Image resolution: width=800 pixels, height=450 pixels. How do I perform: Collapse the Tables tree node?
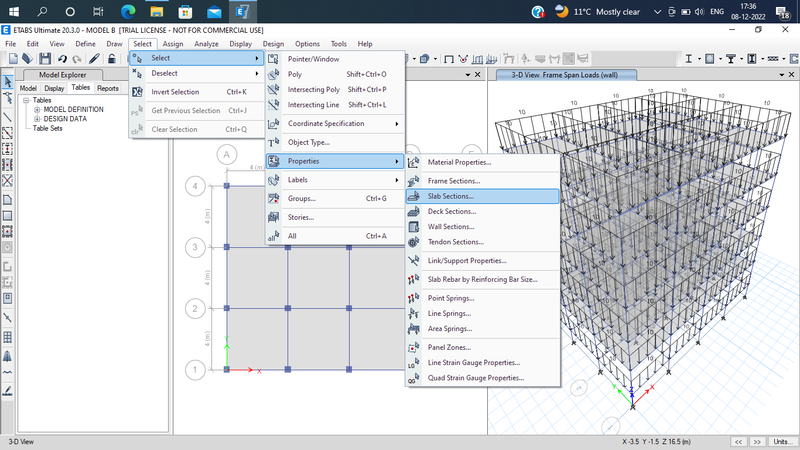(x=27, y=101)
